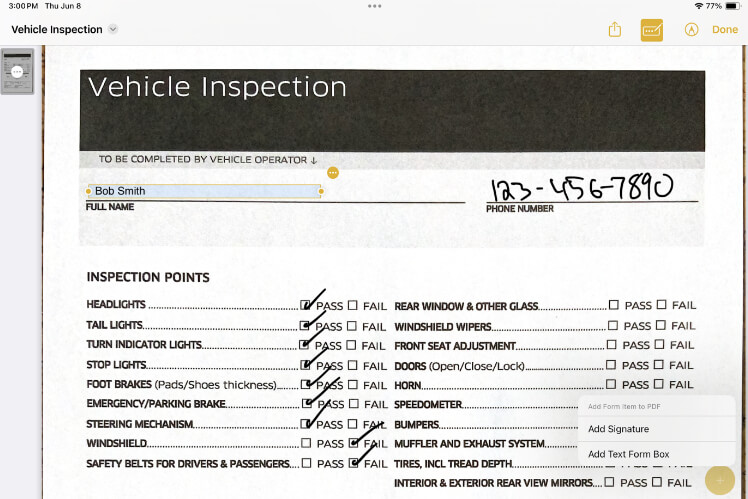Check PASS box for Windshield row

point(306,443)
